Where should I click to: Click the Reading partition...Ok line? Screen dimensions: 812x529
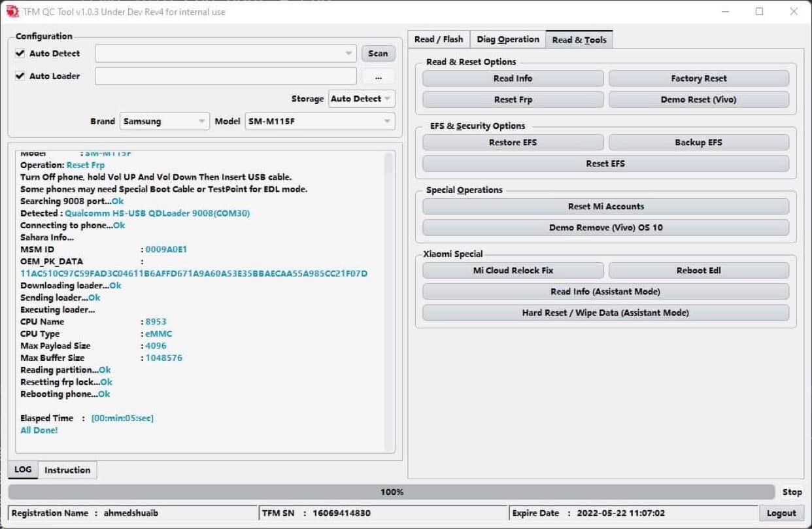click(x=65, y=370)
